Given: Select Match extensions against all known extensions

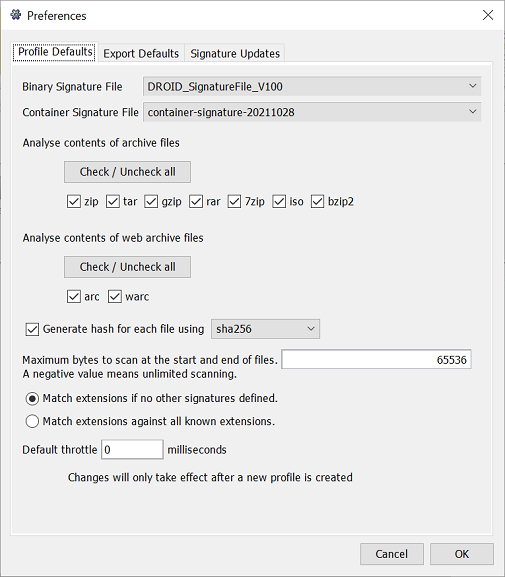Looking at the screenshot, I should tap(32, 421).
